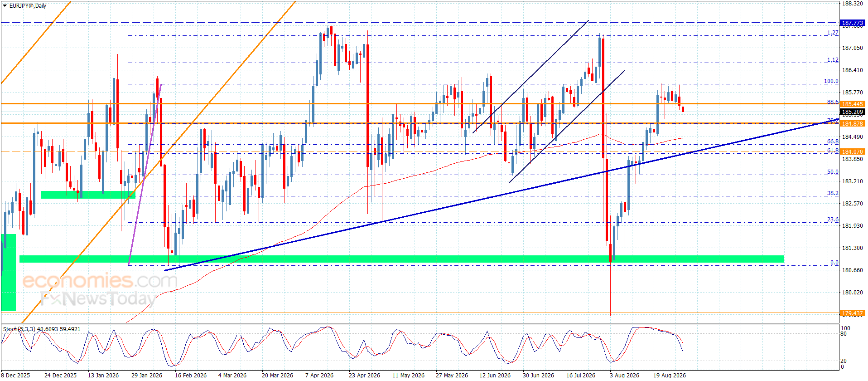868x381 pixels.
Task: Click the EURJPY@,Daily chart title
Action: (28, 6)
